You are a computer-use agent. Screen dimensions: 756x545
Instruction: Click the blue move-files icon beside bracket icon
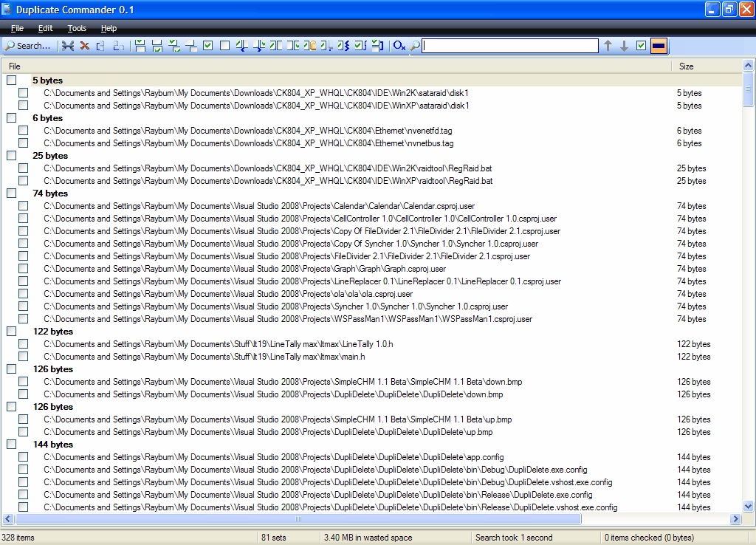(x=118, y=46)
